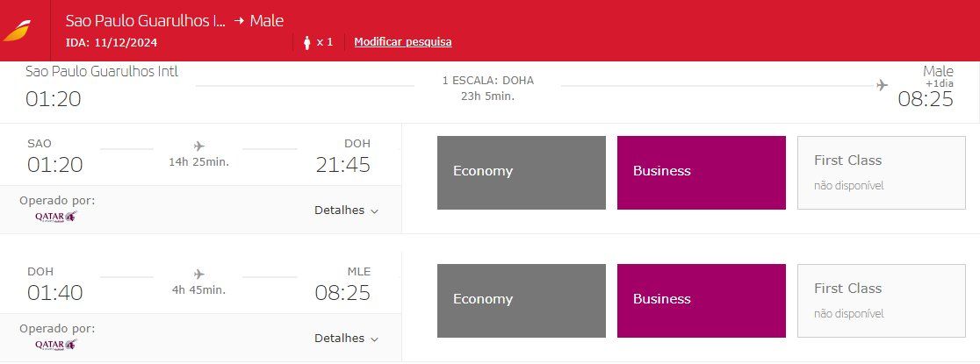Click the Qatar logo for the SAO–DOH flight
Image resolution: width=980 pixels, height=364 pixels.
click(x=56, y=217)
